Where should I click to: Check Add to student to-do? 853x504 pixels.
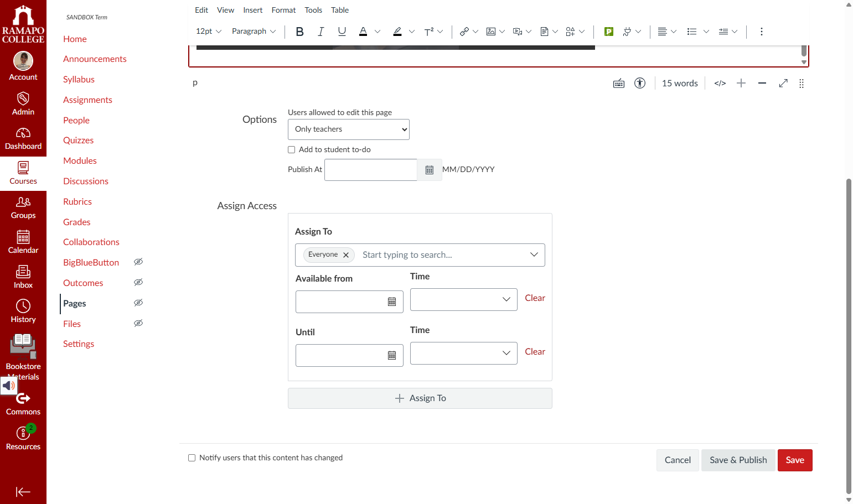(292, 150)
